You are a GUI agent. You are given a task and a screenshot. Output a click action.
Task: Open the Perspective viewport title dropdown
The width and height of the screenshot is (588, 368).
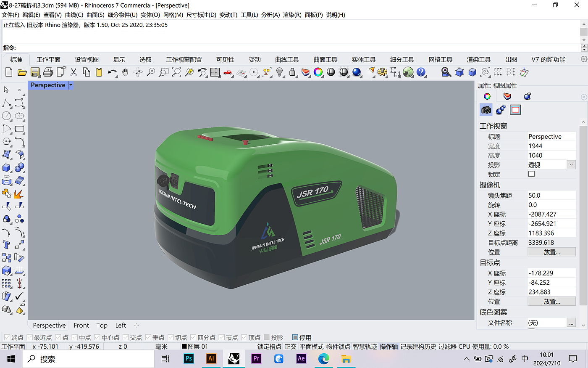coord(71,85)
